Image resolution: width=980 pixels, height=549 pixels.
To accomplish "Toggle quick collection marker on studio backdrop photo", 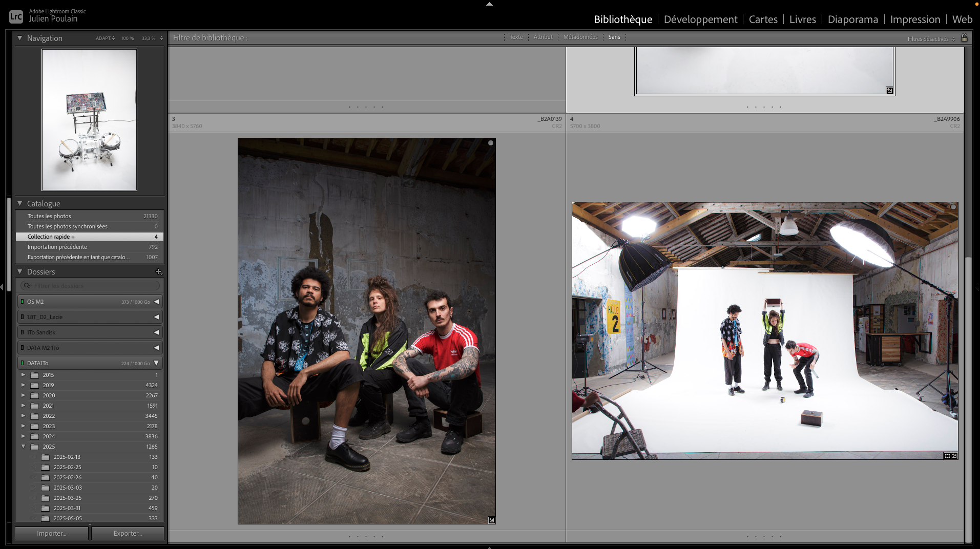I will click(x=953, y=207).
